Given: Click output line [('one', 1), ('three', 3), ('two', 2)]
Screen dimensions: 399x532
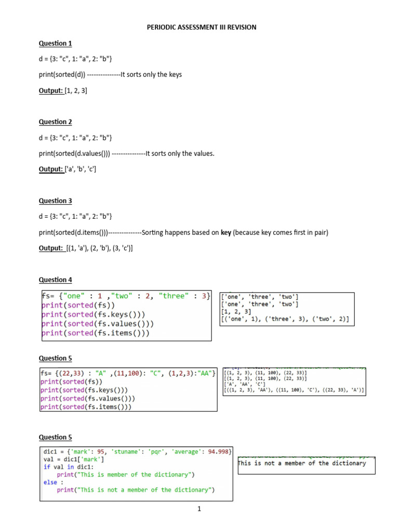Looking at the screenshot, I should click(285, 319).
